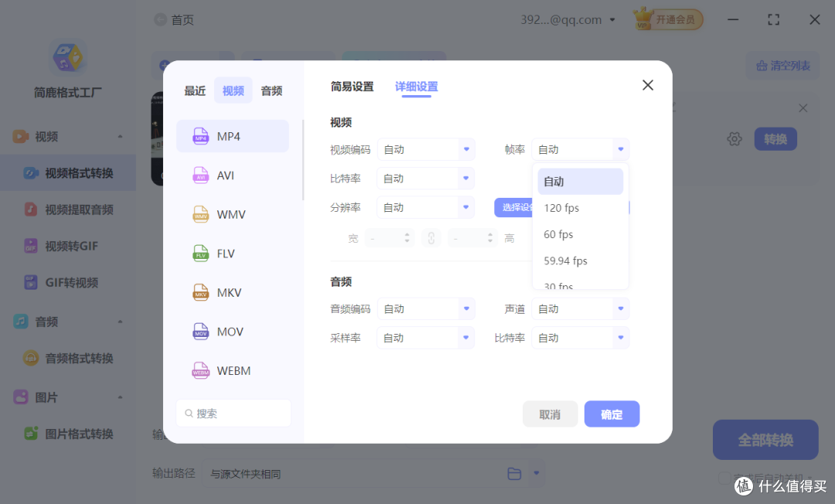Click the 简鹿格式工厂 app logo
This screenshot has height=504, width=835.
pos(67,57)
